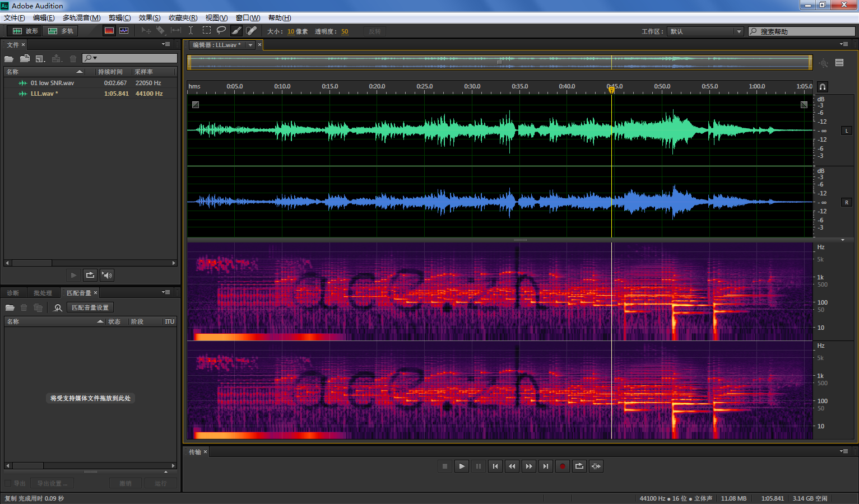Image resolution: width=859 pixels, height=504 pixels.
Task: Click the 透明度 value 50
Action: point(345,31)
